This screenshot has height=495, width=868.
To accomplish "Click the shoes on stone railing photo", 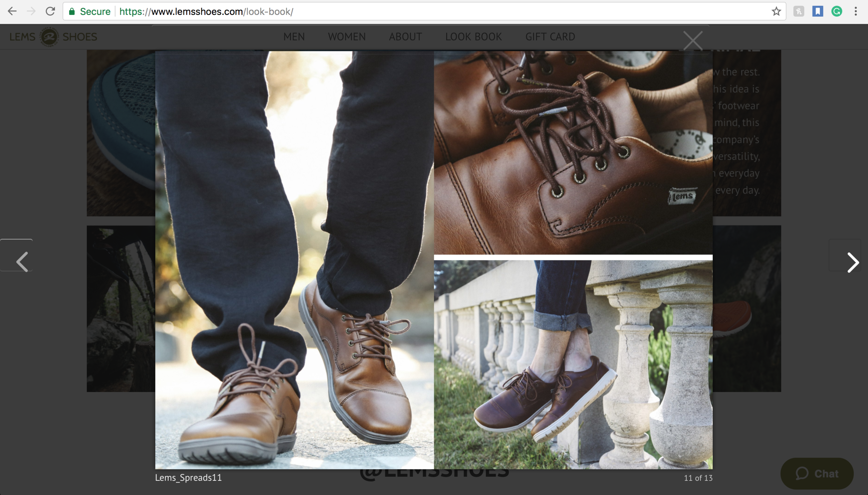I will pyautogui.click(x=573, y=365).
